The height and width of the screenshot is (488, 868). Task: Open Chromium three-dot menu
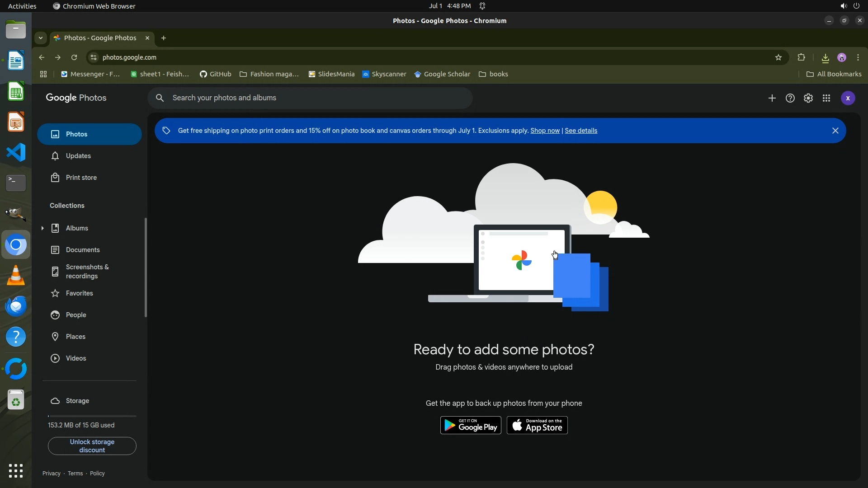point(858,57)
